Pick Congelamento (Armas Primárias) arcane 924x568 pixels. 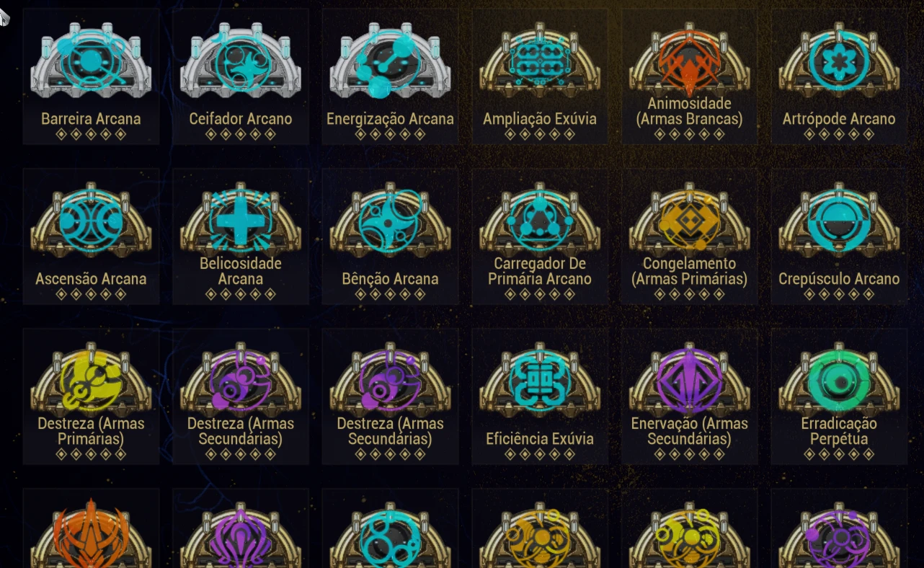(690, 236)
